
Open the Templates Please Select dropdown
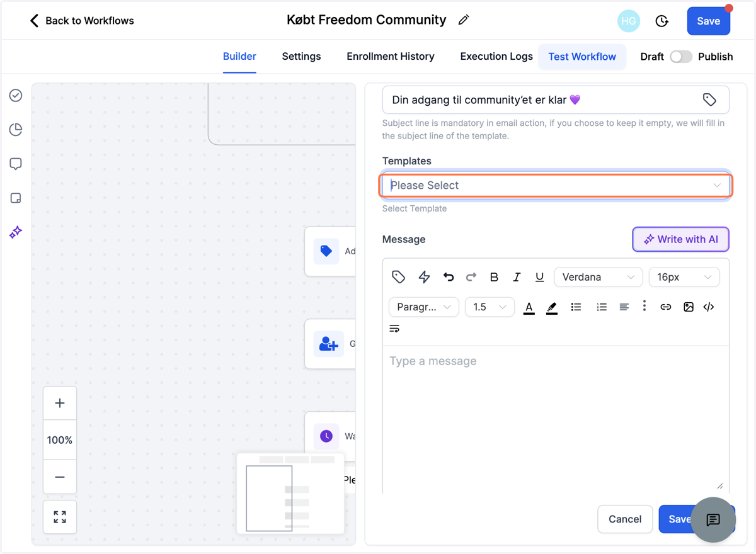click(556, 186)
